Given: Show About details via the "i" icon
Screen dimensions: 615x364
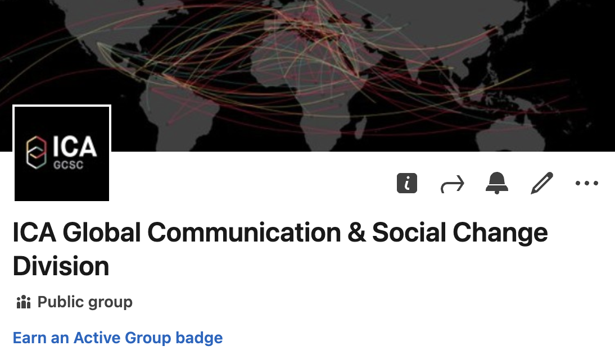Looking at the screenshot, I should coord(407,183).
